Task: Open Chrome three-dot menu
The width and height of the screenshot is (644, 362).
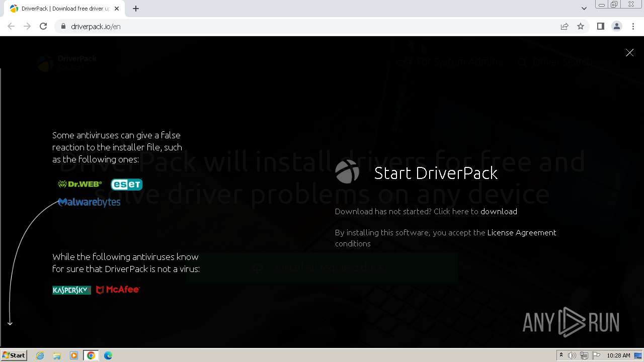Action: [x=633, y=26]
